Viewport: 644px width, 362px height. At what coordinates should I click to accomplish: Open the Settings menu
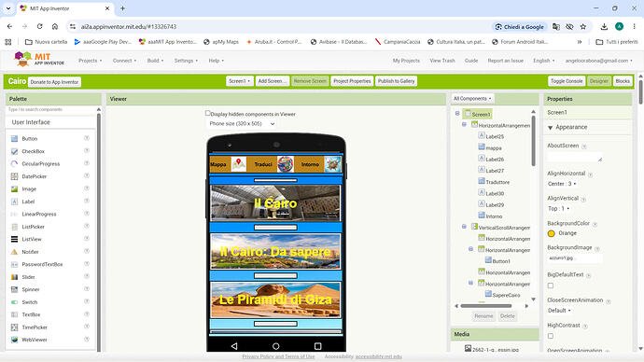pyautogui.click(x=186, y=61)
